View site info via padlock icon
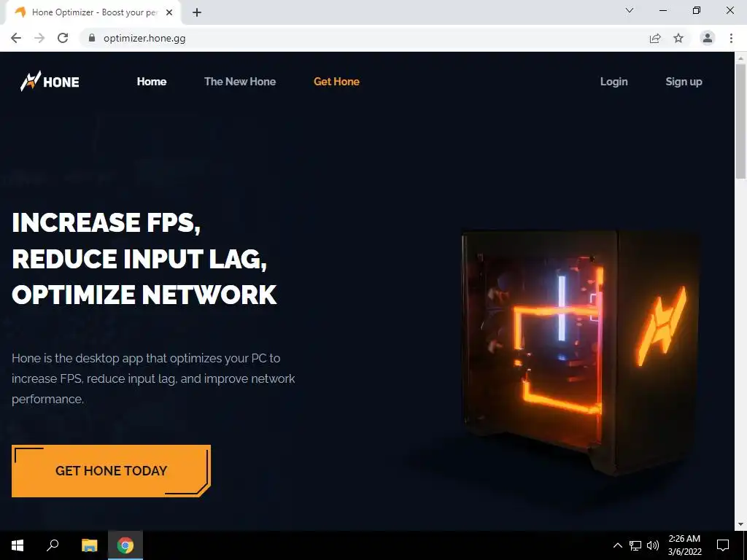This screenshot has height=560, width=747. [x=92, y=38]
